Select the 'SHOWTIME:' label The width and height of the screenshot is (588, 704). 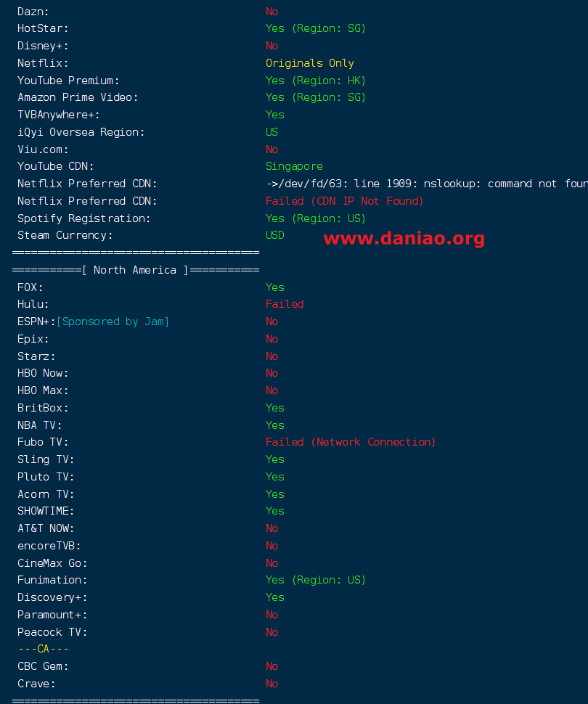46,512
